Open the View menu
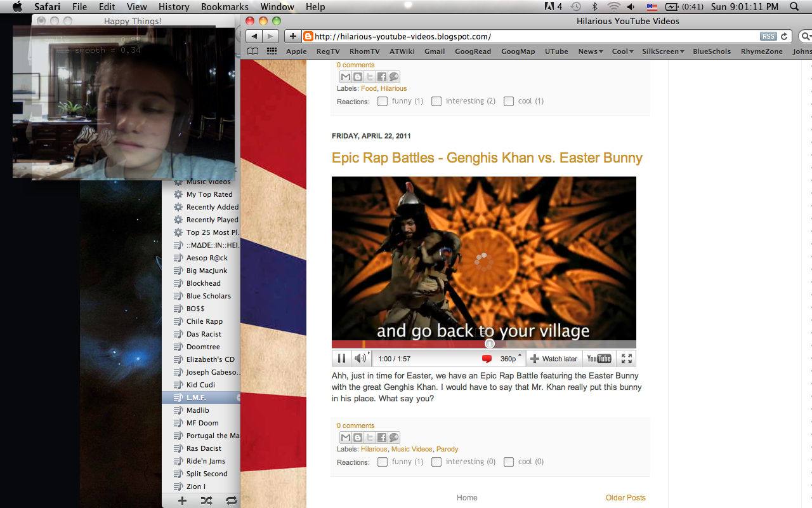This screenshot has width=812, height=508. (137, 7)
